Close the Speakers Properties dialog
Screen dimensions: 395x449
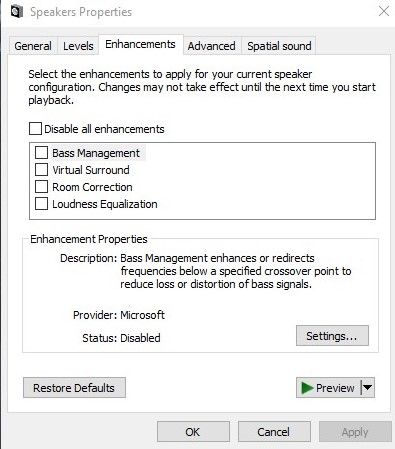click(384, 11)
